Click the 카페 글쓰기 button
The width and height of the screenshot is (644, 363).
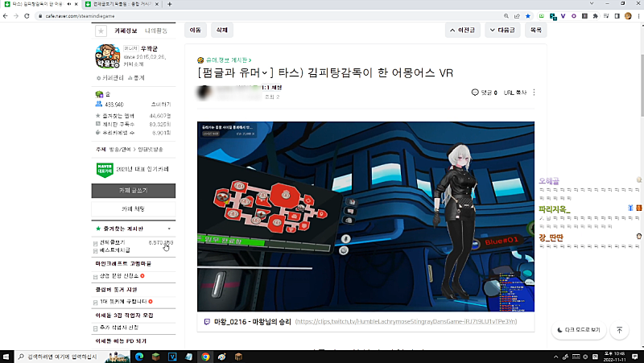134,191
